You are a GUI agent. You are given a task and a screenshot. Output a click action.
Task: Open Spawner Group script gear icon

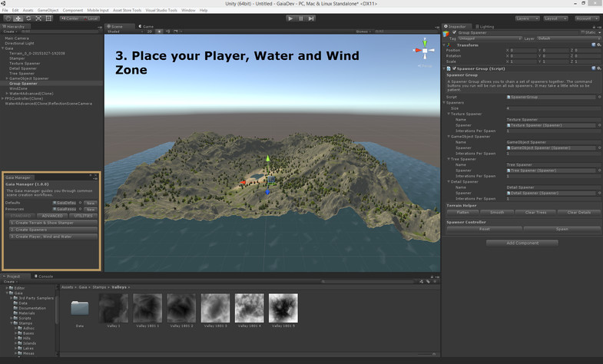598,68
